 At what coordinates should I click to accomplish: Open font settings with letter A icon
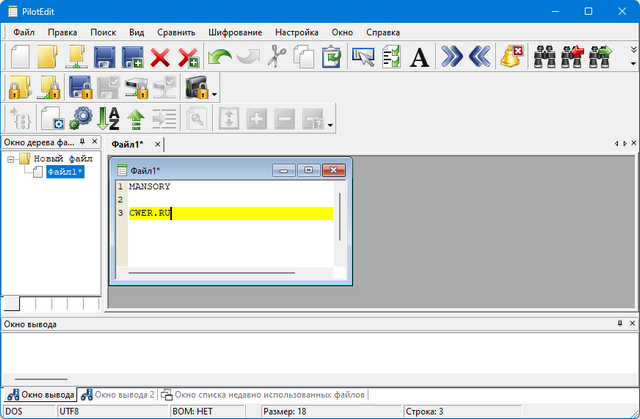pyautogui.click(x=420, y=57)
